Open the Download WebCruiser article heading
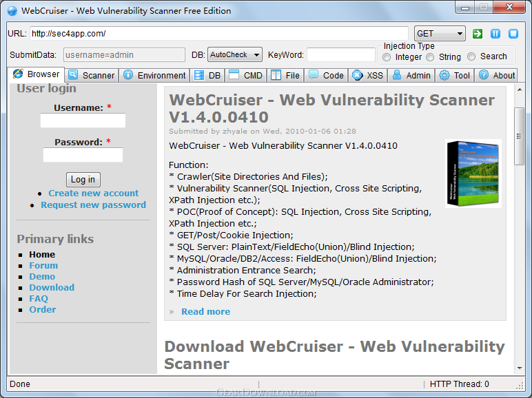Screen dimensions: 532x398 pyautogui.click(x=334, y=355)
